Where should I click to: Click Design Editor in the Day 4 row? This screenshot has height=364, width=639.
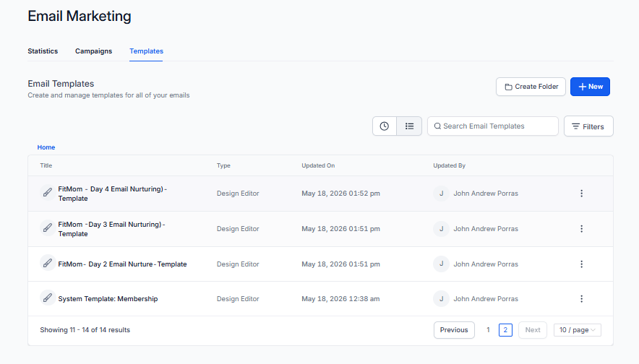point(238,194)
